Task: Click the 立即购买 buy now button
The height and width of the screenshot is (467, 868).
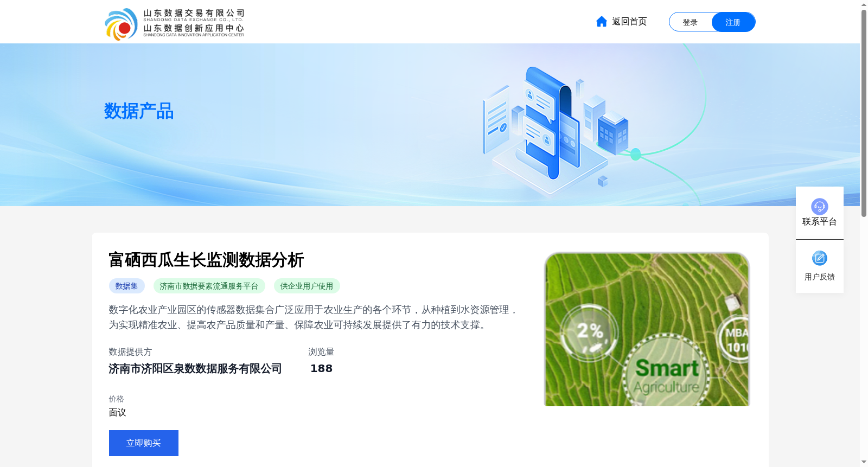Action: [144, 443]
